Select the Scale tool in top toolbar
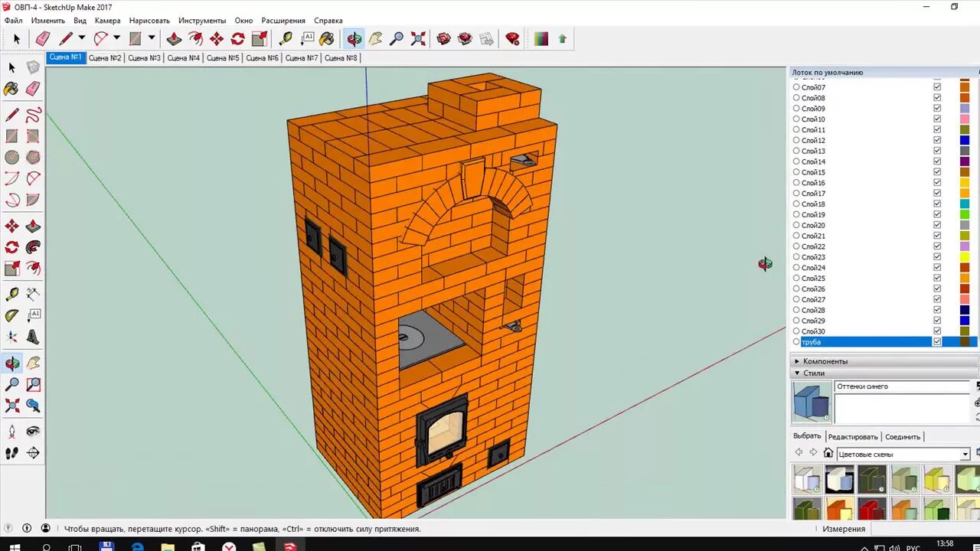The height and width of the screenshot is (551, 980). 260,38
